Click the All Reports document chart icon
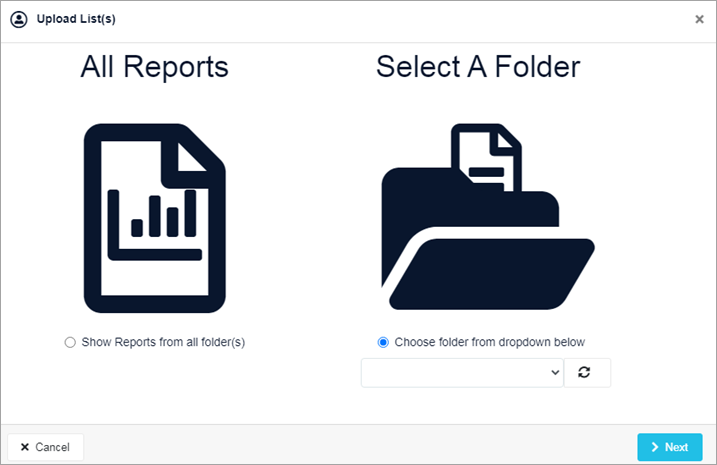 (x=155, y=218)
